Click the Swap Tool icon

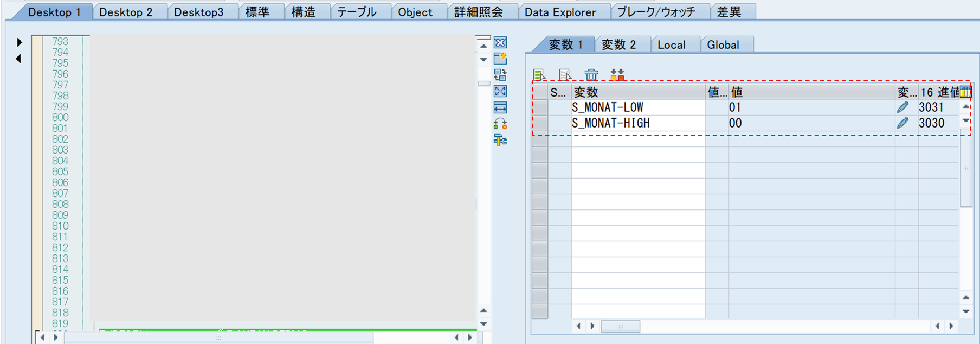tap(500, 124)
